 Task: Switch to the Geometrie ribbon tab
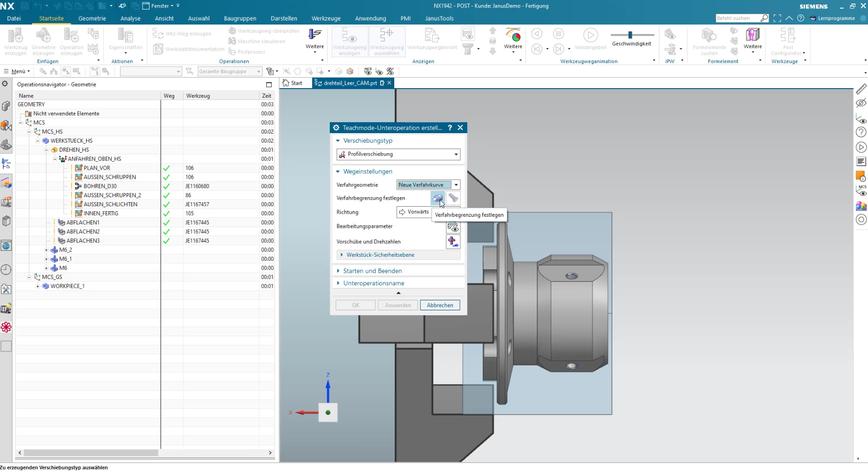pyautogui.click(x=92, y=19)
